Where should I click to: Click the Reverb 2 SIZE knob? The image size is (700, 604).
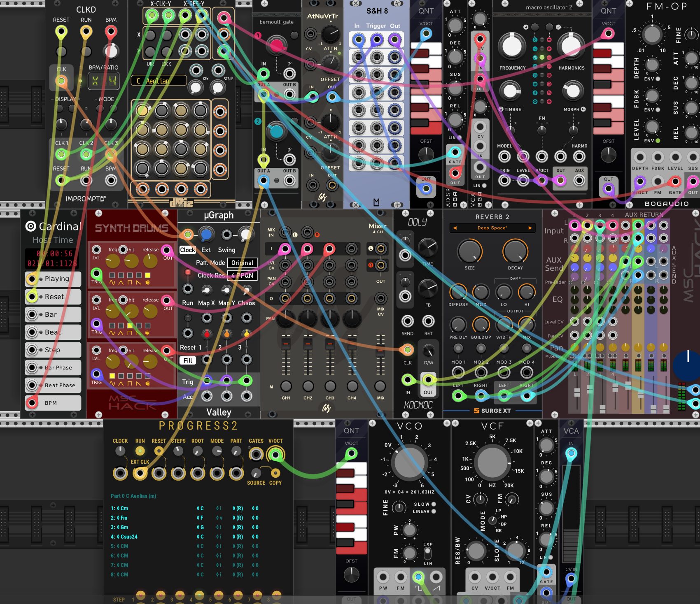(469, 251)
